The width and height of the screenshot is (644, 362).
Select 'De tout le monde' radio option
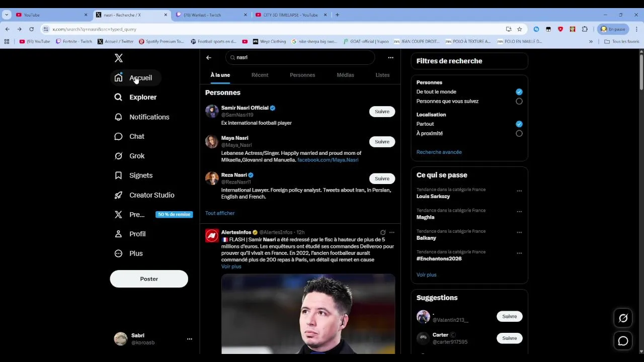click(x=519, y=92)
